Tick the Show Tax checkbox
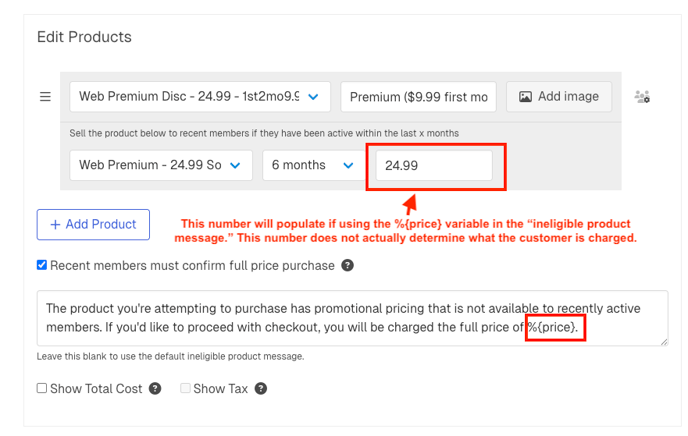 pyautogui.click(x=185, y=389)
